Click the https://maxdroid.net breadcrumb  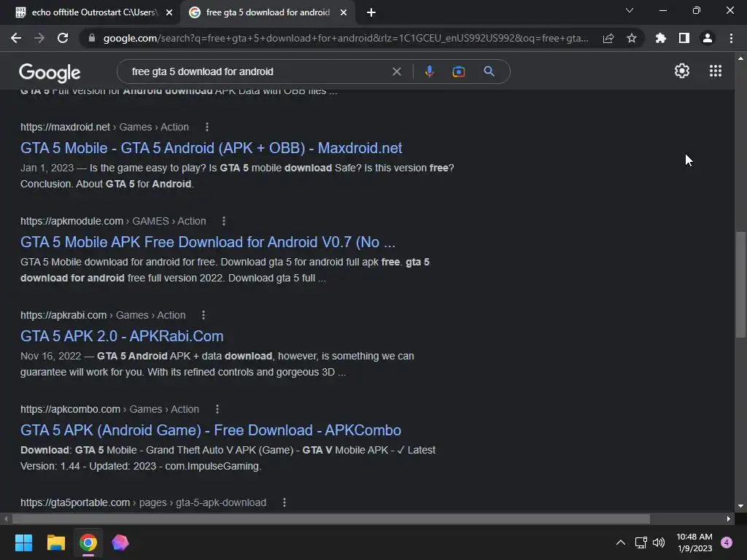pyautogui.click(x=65, y=127)
